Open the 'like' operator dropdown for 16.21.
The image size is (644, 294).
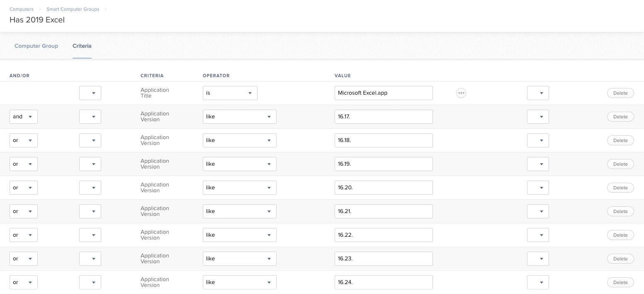(240, 211)
